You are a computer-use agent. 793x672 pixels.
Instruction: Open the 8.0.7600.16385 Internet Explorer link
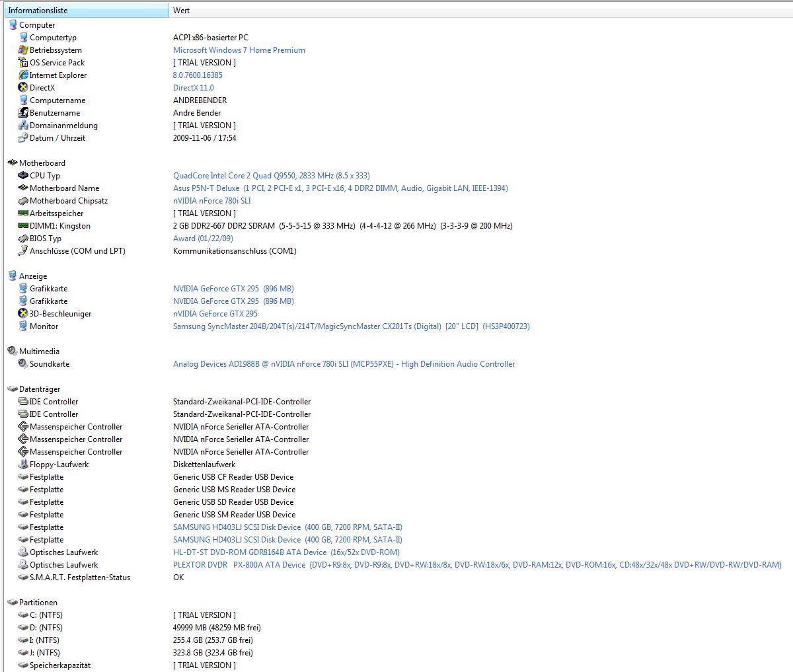[x=198, y=75]
